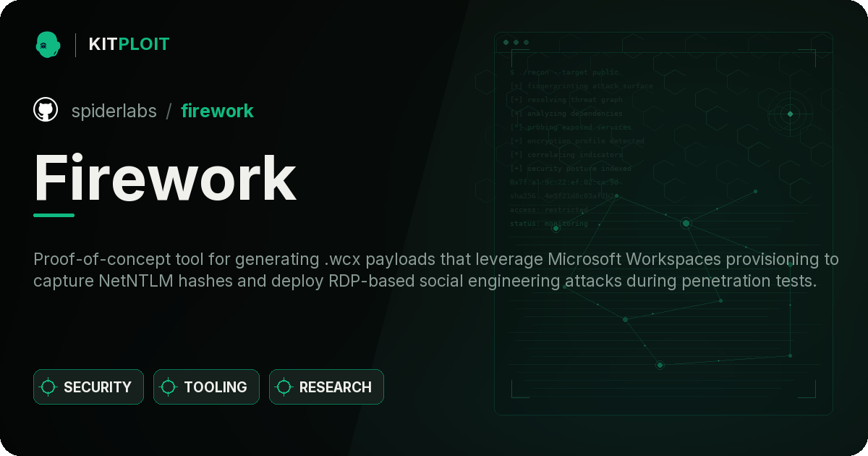Click the GitHub octocat icon

pos(46,110)
